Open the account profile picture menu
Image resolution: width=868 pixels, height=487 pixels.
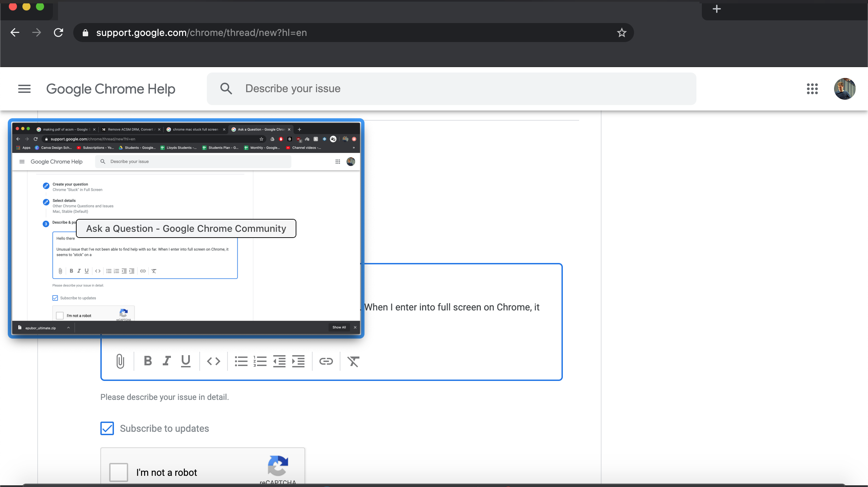845,89
